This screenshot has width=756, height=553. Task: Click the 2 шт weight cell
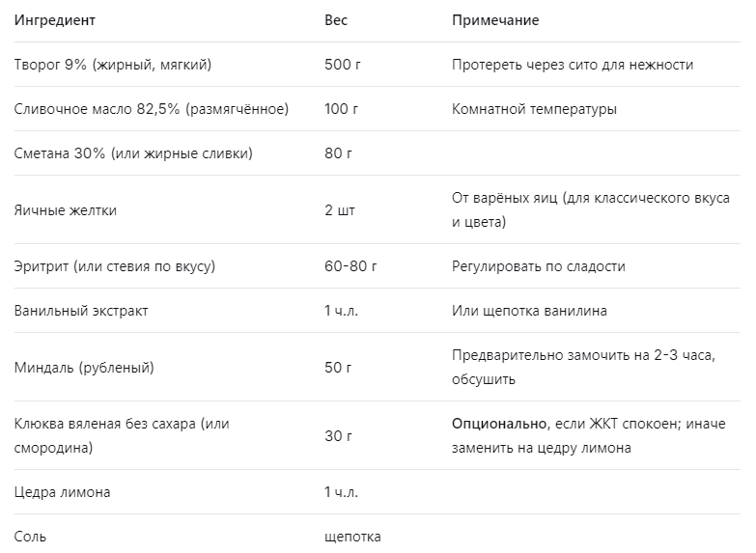pyautogui.click(x=340, y=210)
